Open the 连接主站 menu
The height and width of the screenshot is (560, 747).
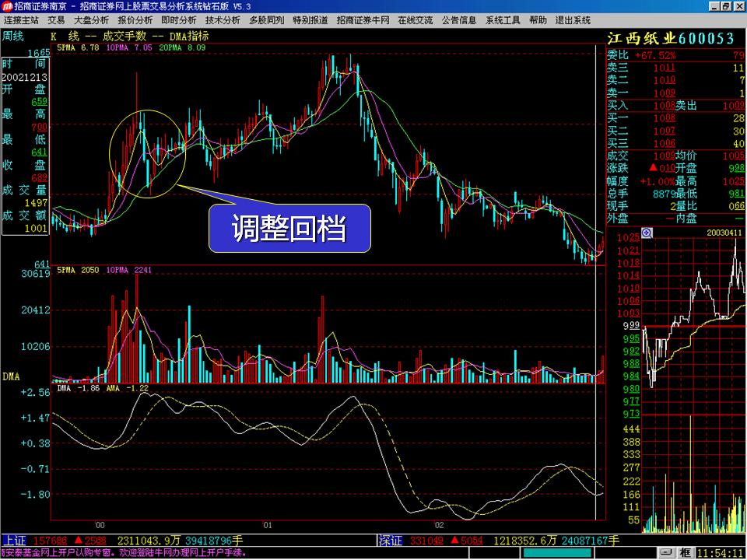pyautogui.click(x=22, y=20)
